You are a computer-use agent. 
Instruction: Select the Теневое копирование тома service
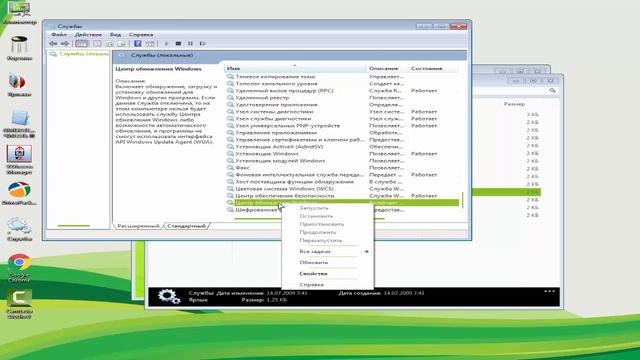tap(275, 77)
